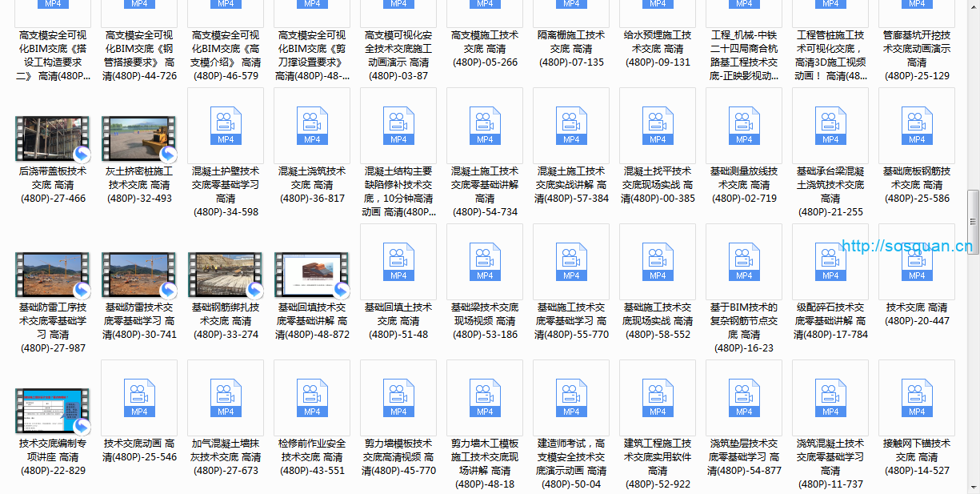Select the 后浇带盖板技术交底 video thumbnail
The width and height of the screenshot is (980, 494).
pyautogui.click(x=53, y=139)
